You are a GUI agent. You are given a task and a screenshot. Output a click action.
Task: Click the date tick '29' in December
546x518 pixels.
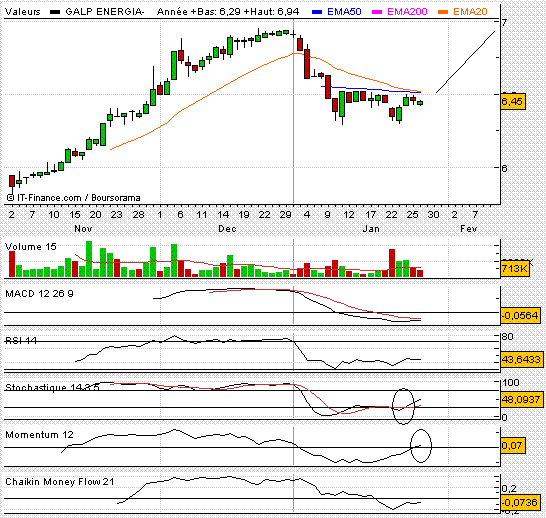(286, 215)
